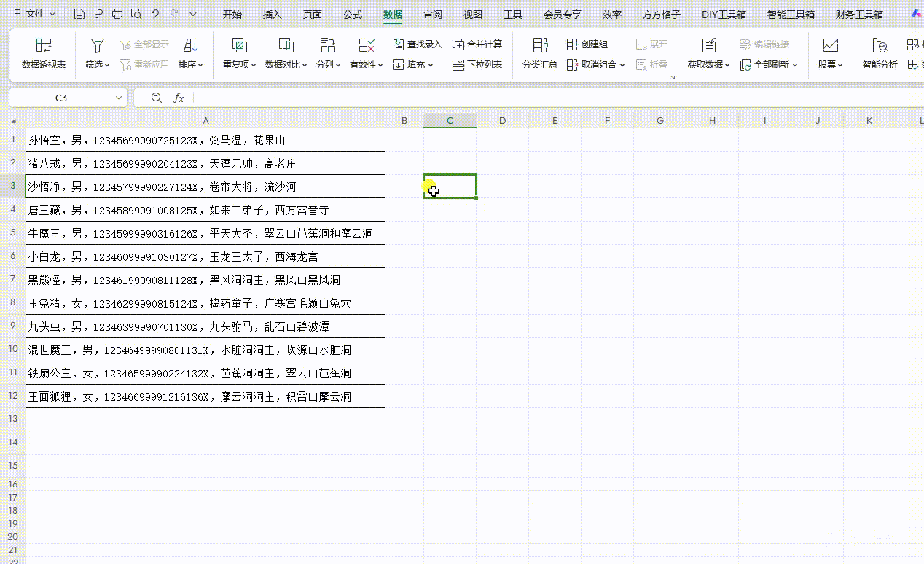
Task: Click the name box showing C3
Action: pos(61,98)
